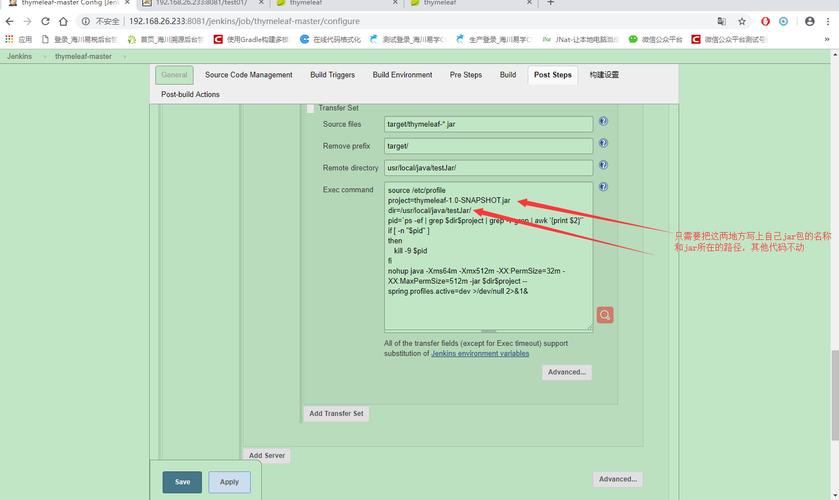Switch to Build Triggers tab
The width and height of the screenshot is (839, 500).
332,75
